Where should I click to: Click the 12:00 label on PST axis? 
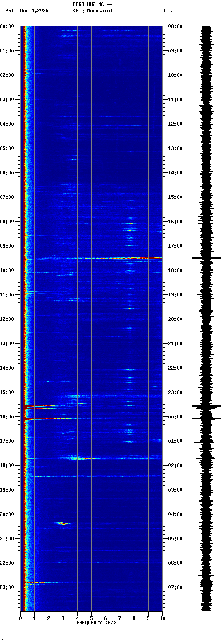7,319
